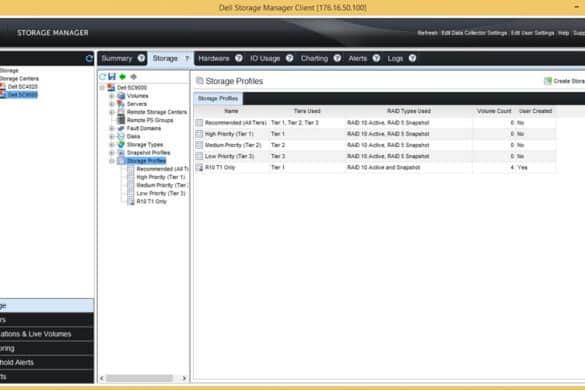The width and height of the screenshot is (585, 390).
Task: Open the help icon next to the Storage tab
Action: [187, 58]
